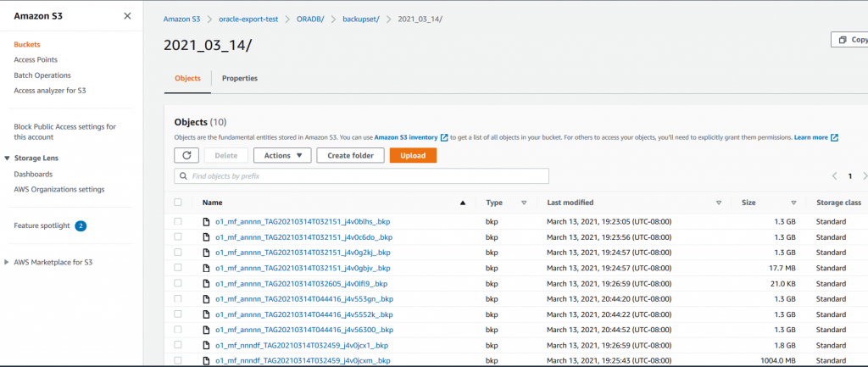Collapse the Storage Lens section

click(7, 158)
